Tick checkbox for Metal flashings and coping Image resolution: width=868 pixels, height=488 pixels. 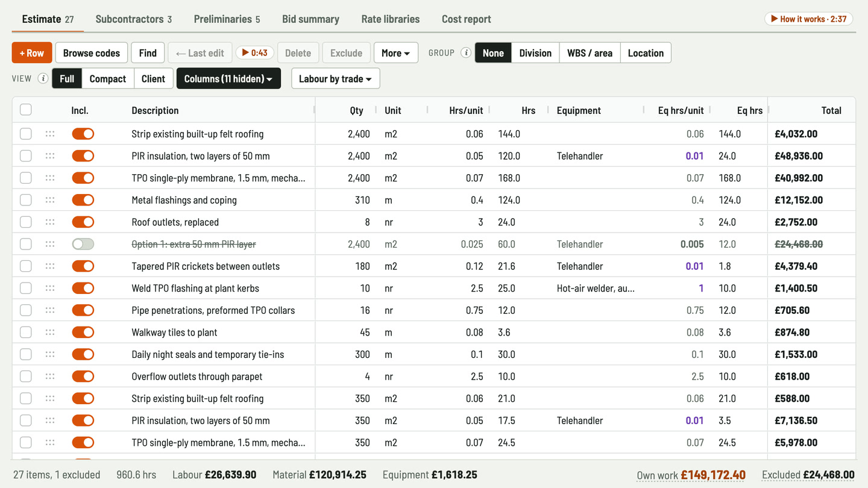[x=26, y=200]
